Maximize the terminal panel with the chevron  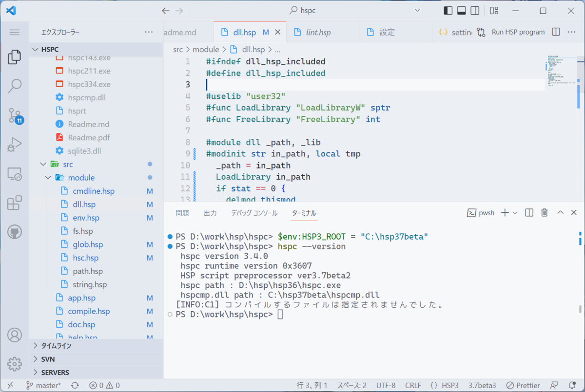click(x=560, y=212)
